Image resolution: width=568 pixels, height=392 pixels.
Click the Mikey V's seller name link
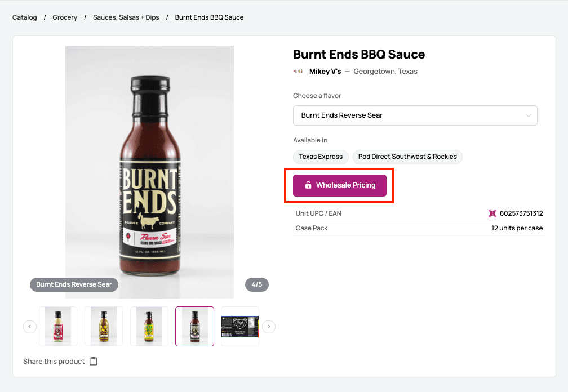click(325, 72)
